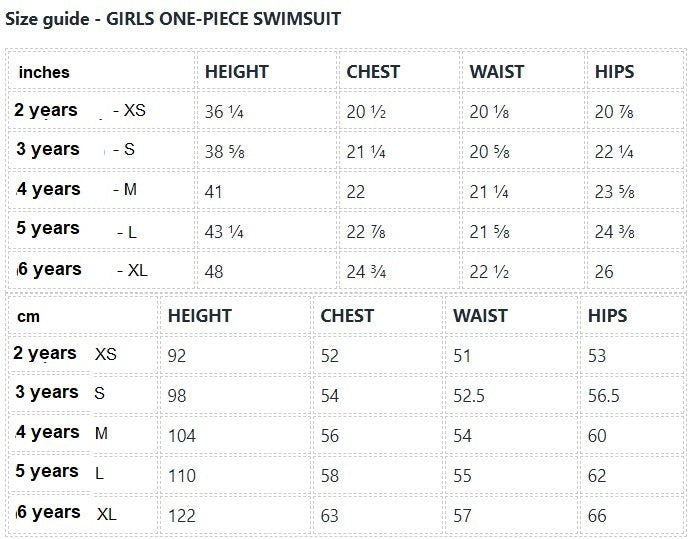
Task: Click the "5 years L" row label in cm table
Action: [x=60, y=472]
